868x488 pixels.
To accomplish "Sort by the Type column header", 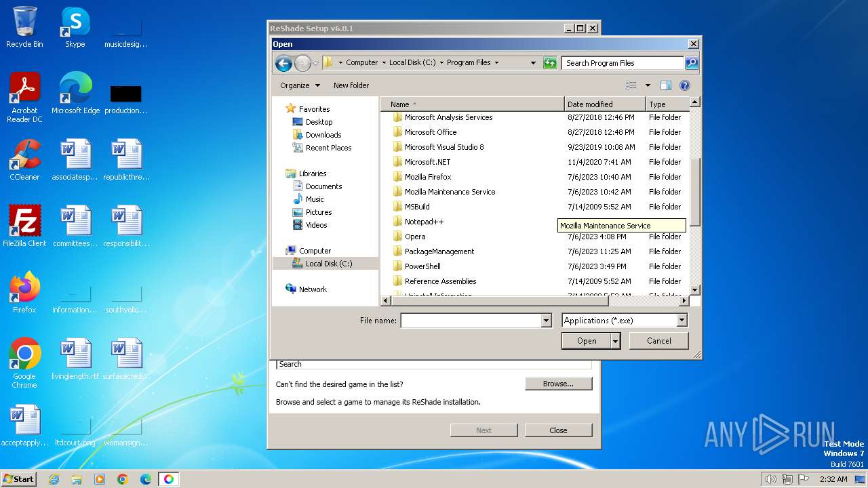I will (667, 104).
